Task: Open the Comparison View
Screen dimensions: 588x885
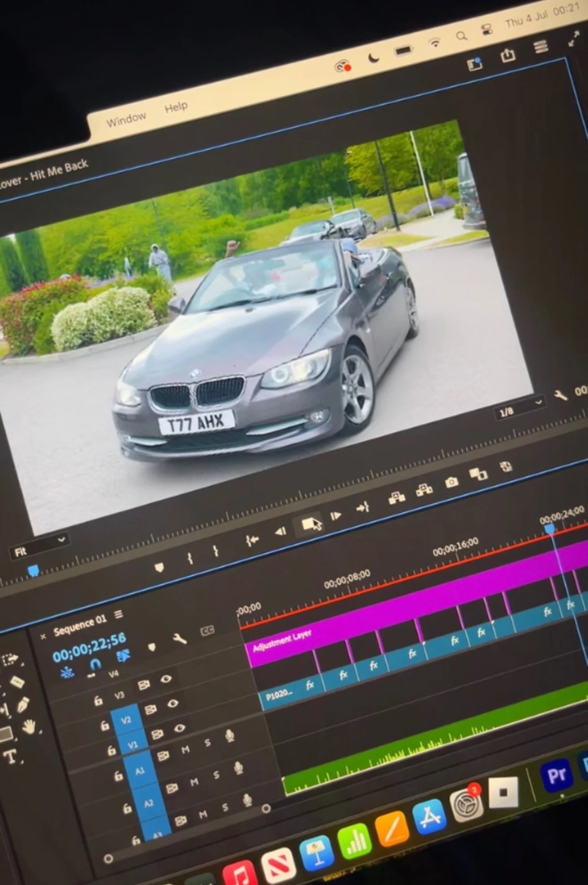Action: click(478, 474)
